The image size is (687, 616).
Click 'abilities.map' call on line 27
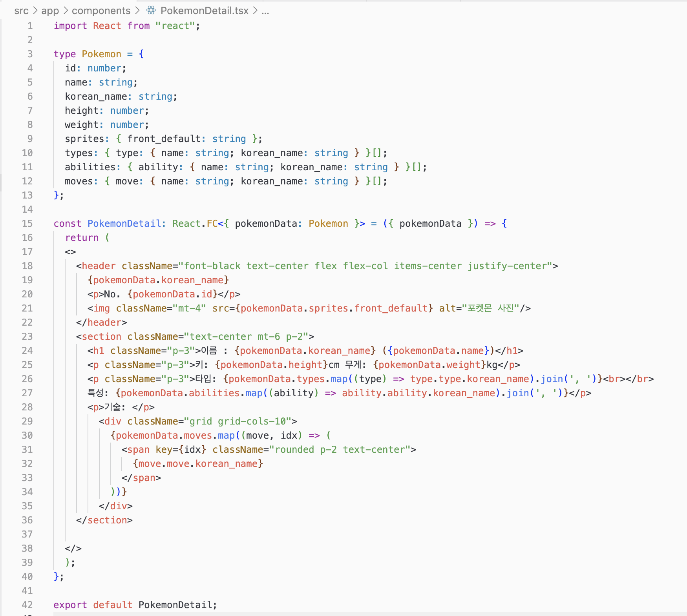(226, 393)
